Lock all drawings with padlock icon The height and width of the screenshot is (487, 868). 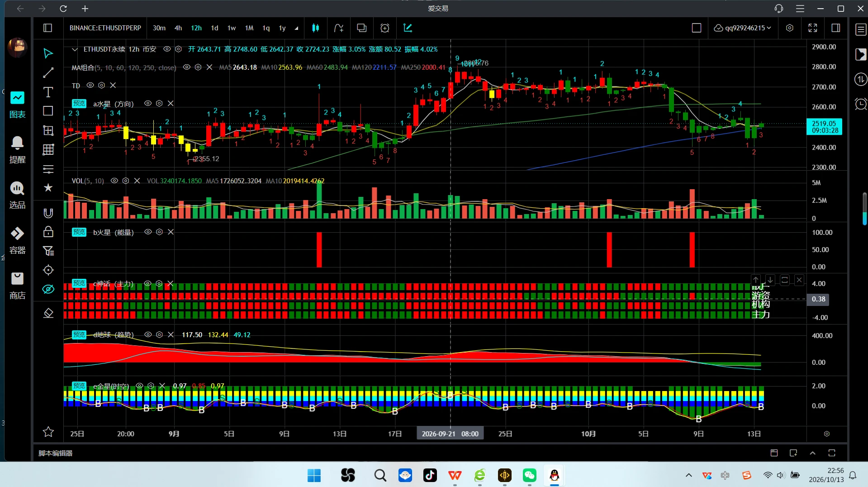coord(48,232)
